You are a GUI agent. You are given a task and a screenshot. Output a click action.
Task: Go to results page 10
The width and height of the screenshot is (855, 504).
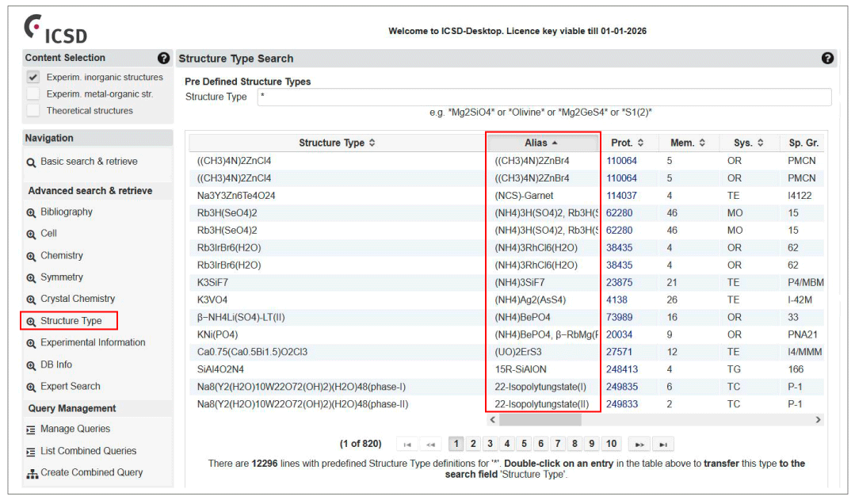click(x=611, y=444)
